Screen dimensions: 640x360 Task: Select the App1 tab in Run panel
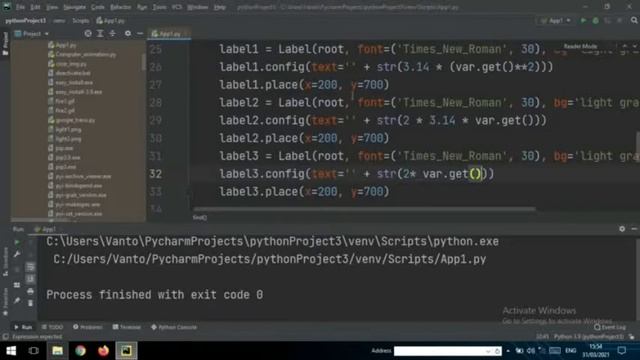(44, 229)
